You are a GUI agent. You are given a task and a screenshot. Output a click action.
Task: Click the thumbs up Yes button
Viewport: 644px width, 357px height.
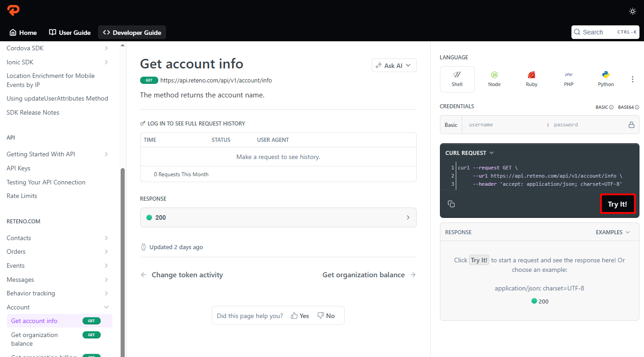pos(300,316)
